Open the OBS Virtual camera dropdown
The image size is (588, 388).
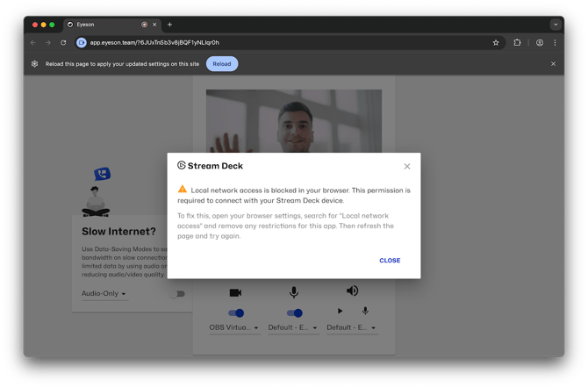coord(234,328)
